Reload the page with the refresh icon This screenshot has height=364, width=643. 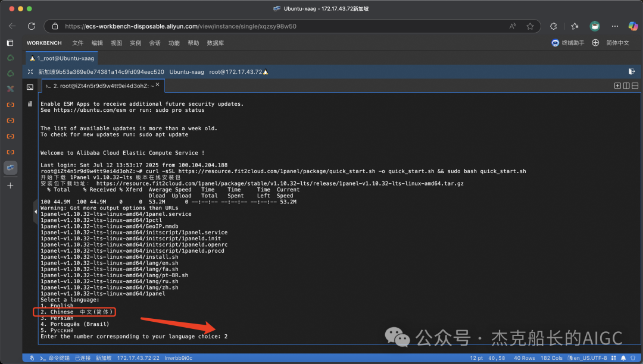click(31, 26)
